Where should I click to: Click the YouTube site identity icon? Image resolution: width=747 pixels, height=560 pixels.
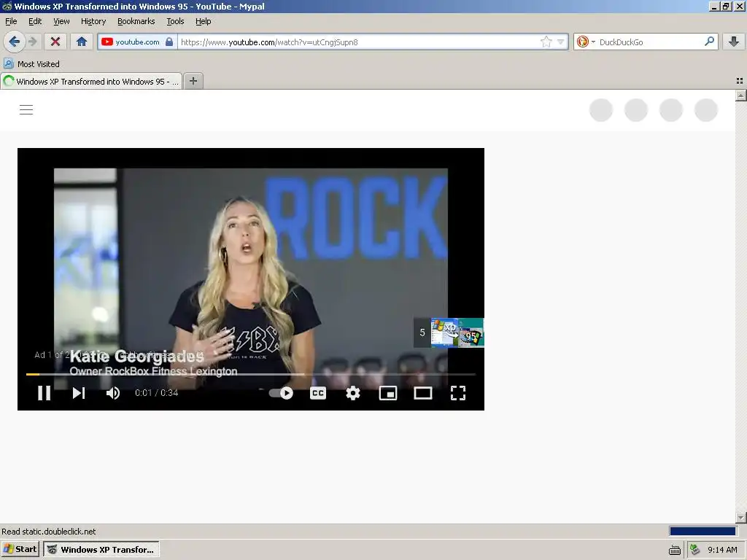click(107, 42)
